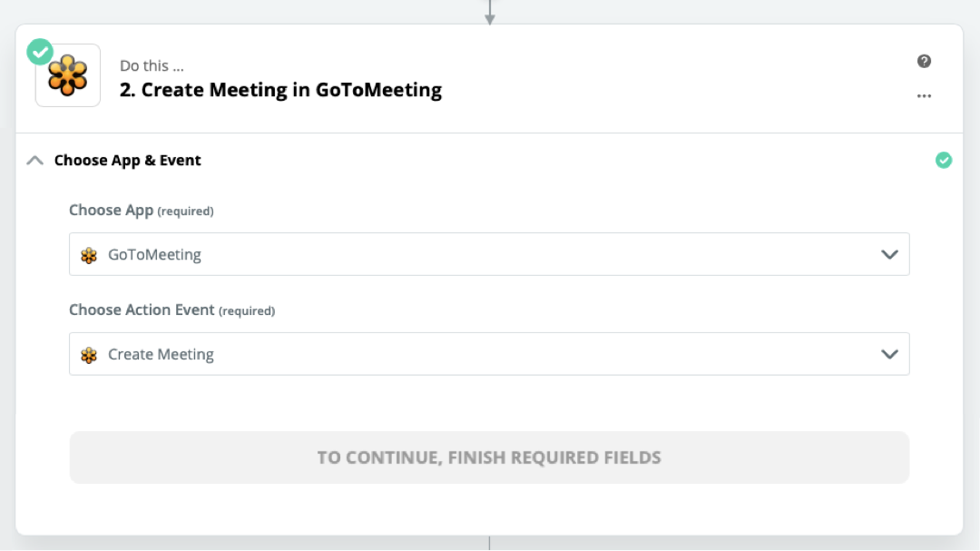Click the large GoToMeeting app icon
Viewport: 980px width, 551px height.
tap(67, 75)
